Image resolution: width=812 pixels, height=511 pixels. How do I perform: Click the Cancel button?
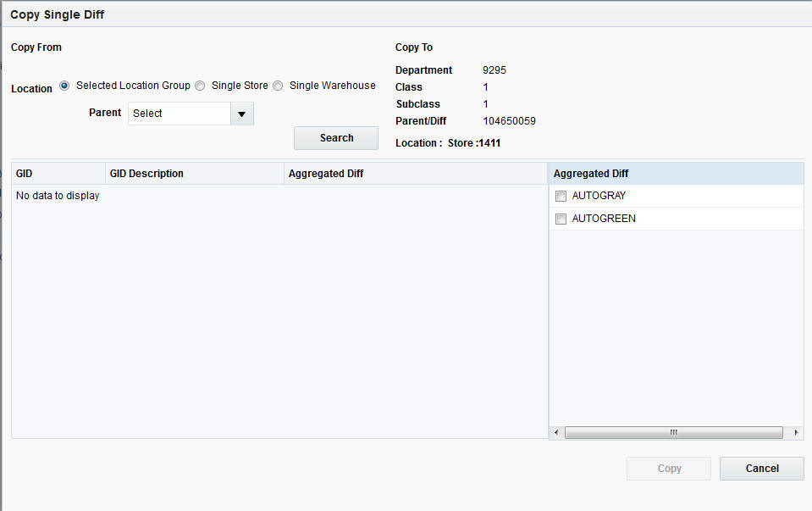(760, 468)
